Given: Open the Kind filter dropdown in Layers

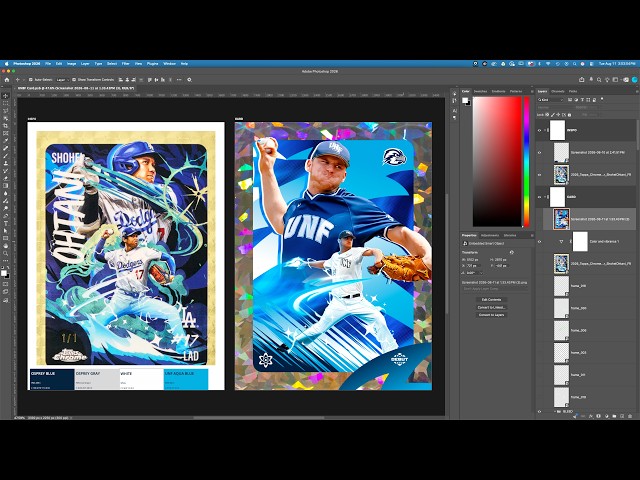Looking at the screenshot, I should [x=551, y=100].
